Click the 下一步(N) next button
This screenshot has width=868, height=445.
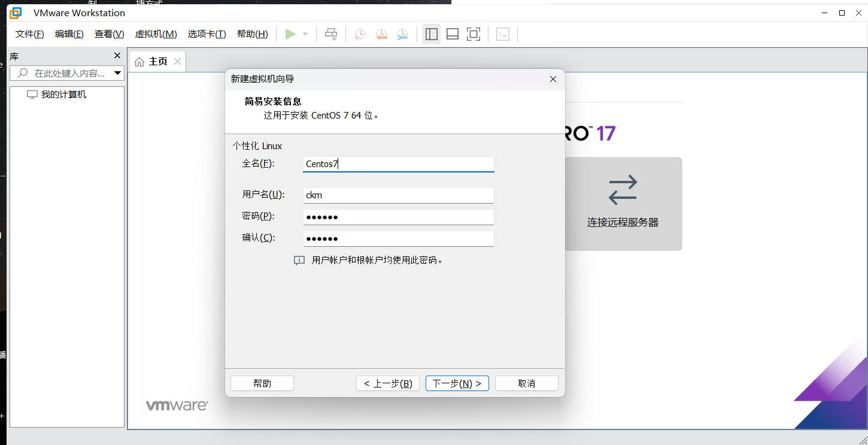457,383
